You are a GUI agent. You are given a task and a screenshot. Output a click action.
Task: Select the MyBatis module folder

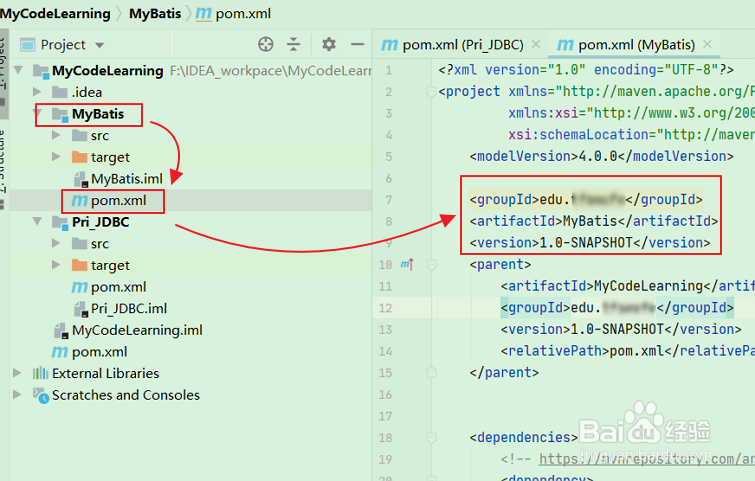98,114
